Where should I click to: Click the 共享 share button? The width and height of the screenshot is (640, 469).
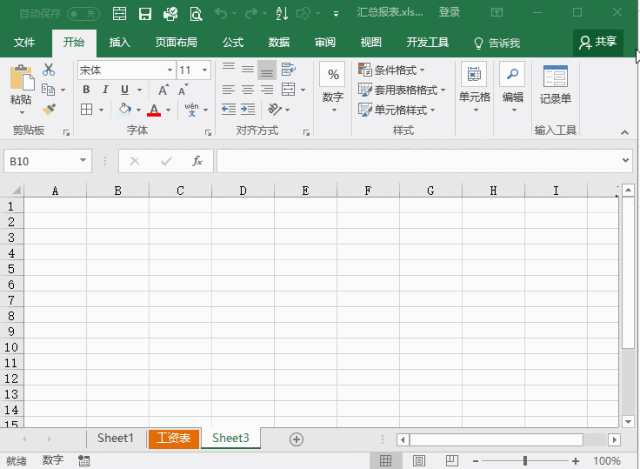[598, 42]
